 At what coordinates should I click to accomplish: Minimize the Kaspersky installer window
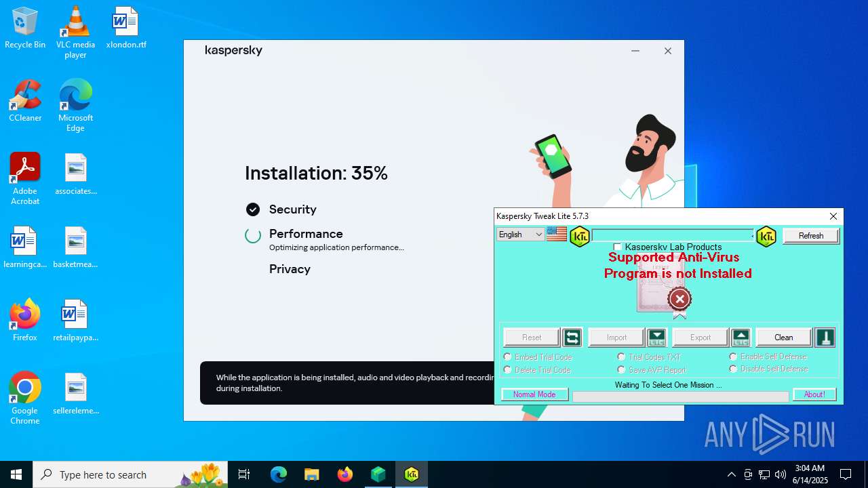635,51
